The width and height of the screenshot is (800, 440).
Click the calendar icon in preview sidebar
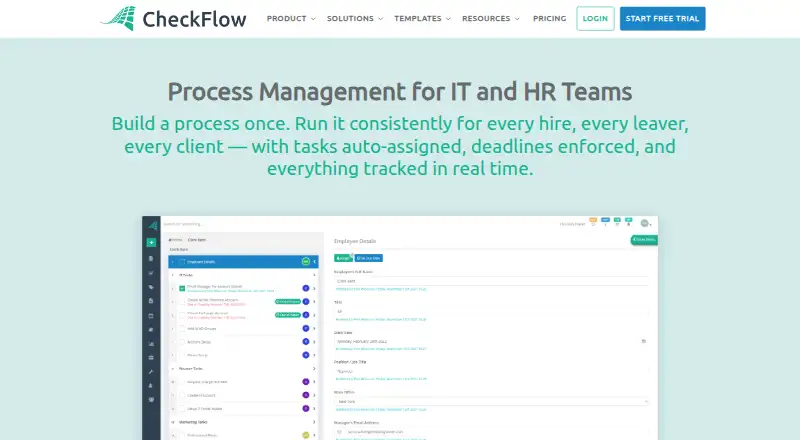tap(151, 316)
